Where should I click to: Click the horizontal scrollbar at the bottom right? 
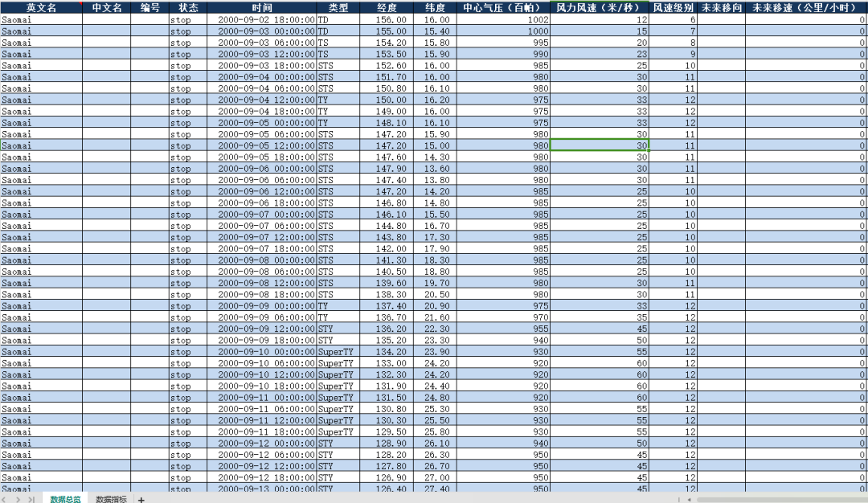(780, 499)
